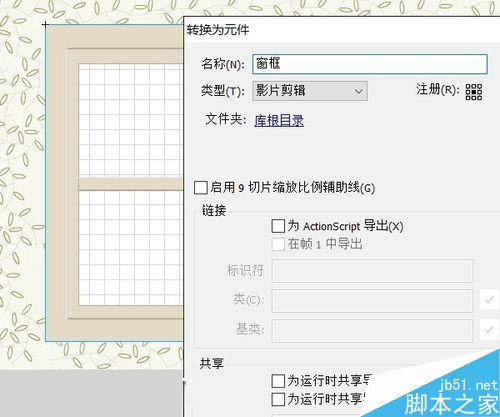Click the 标识符 identifier field
This screenshot has width=500, height=417.
point(372,271)
